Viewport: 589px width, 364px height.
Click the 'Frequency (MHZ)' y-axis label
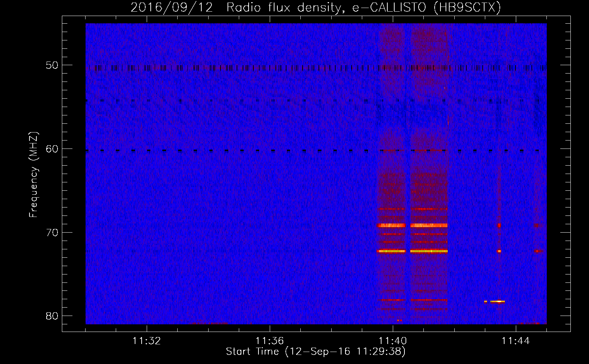point(33,175)
